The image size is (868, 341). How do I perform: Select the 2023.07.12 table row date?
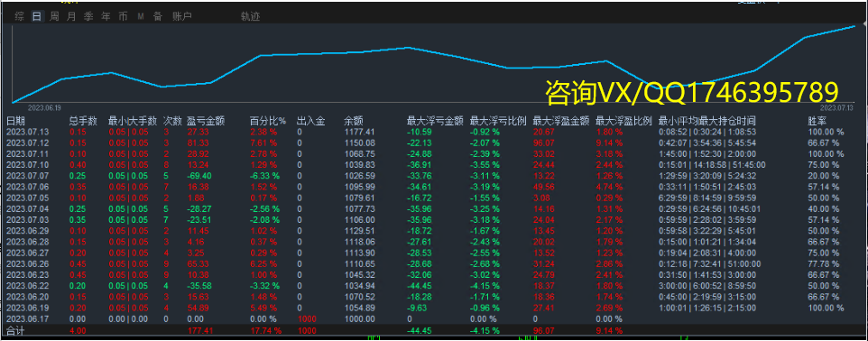28,143
